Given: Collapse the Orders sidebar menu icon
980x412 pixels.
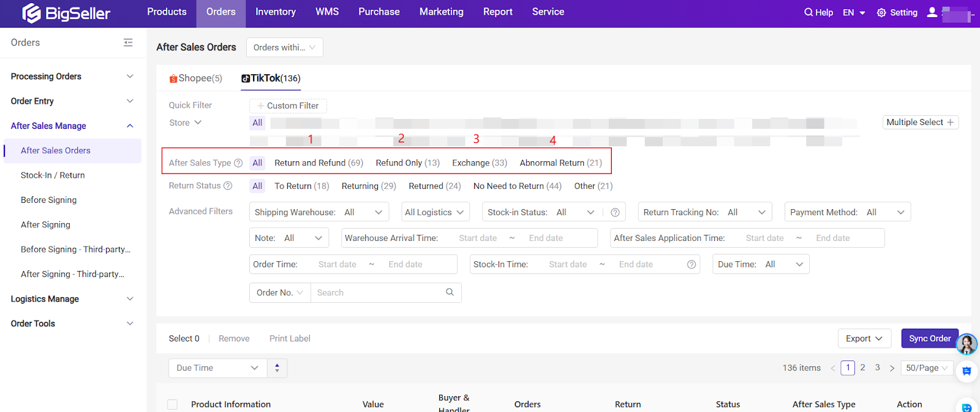Looking at the screenshot, I should pyautogui.click(x=128, y=42).
